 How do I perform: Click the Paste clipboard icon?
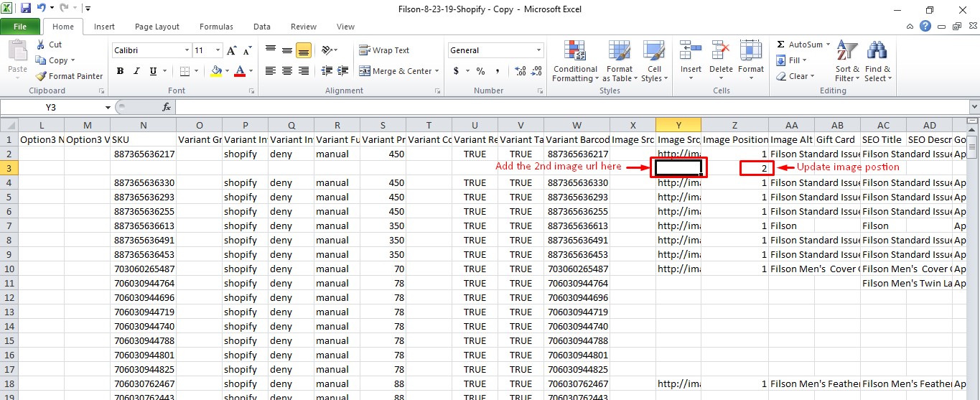pos(17,51)
